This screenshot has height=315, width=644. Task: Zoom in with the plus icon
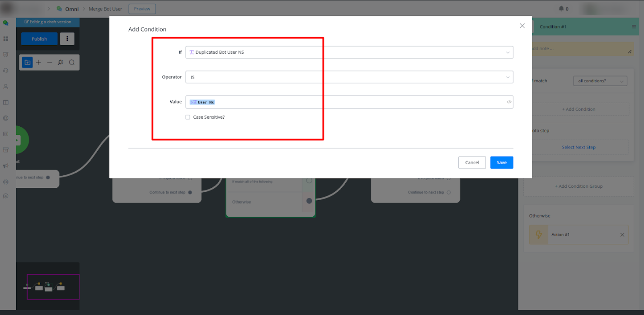[39, 62]
